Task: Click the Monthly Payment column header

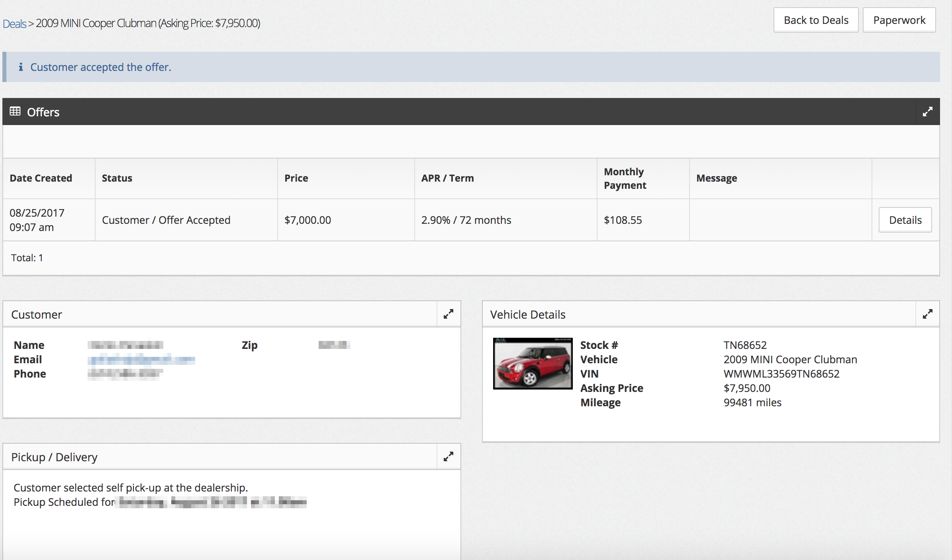Action: click(625, 178)
